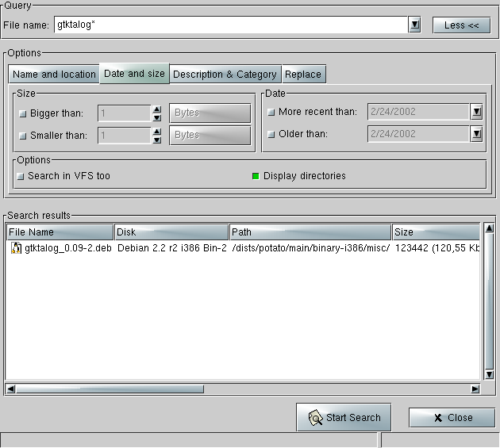Enable the Bigger than checkbox
Image resolution: width=500 pixels, height=448 pixels.
tap(22, 113)
